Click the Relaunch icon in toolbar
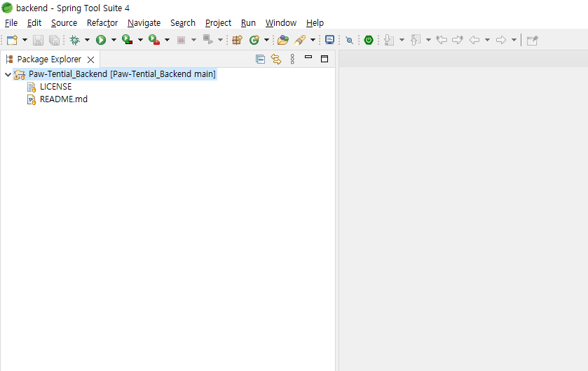Viewport: 588px width, 371px height. click(x=207, y=39)
